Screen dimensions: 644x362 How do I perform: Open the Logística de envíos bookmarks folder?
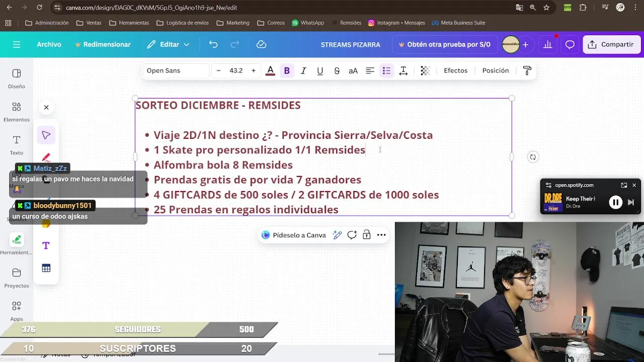pos(183,23)
